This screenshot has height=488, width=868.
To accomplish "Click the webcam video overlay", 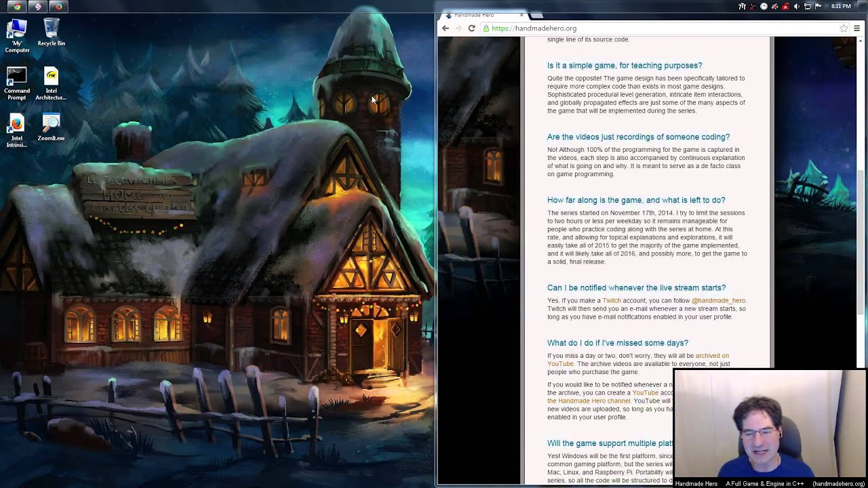I will coord(770,428).
